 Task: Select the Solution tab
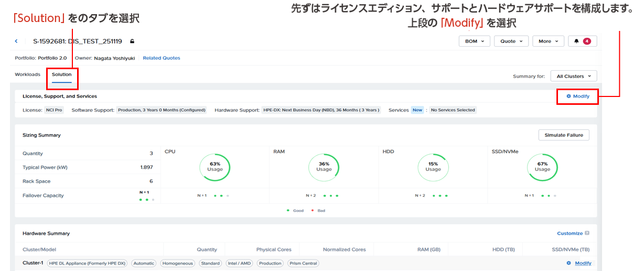[61, 74]
